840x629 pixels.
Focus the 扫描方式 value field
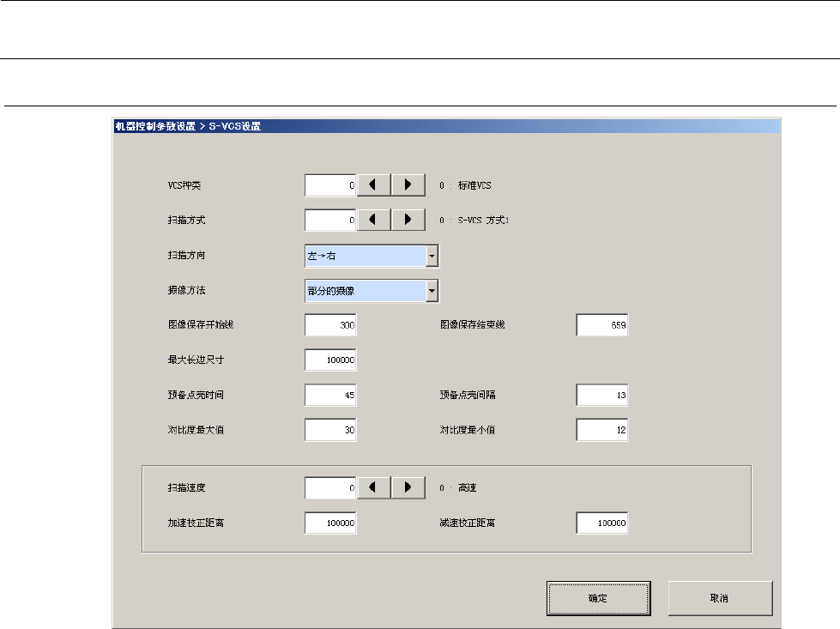coord(330,221)
